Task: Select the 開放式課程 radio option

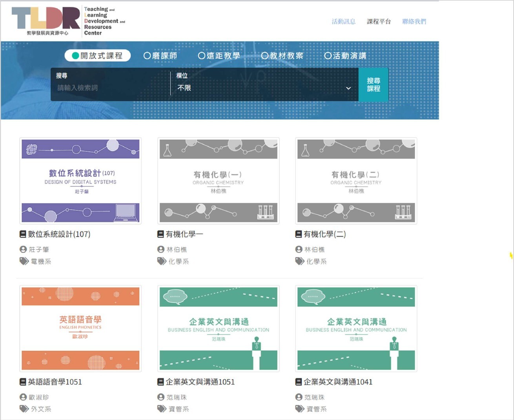Action: tap(76, 56)
